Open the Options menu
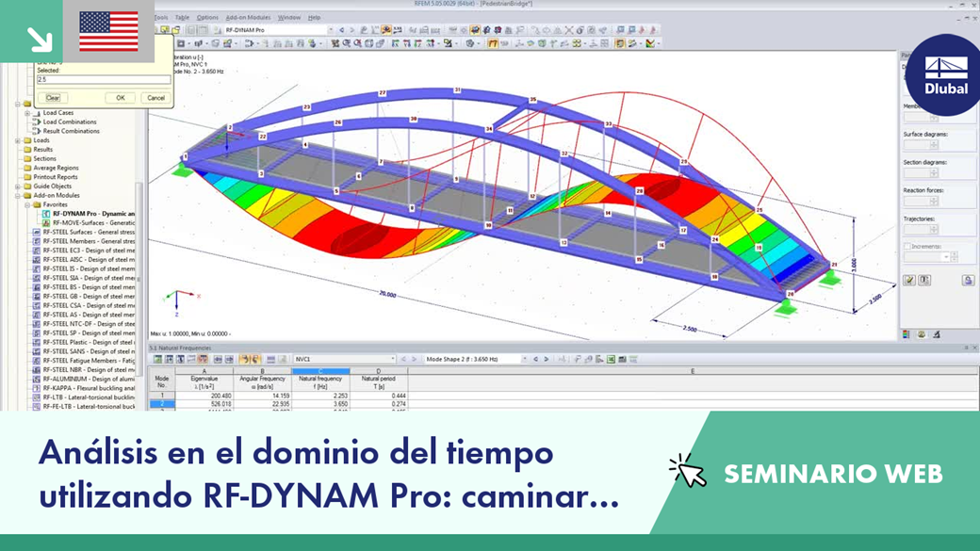 tap(207, 18)
